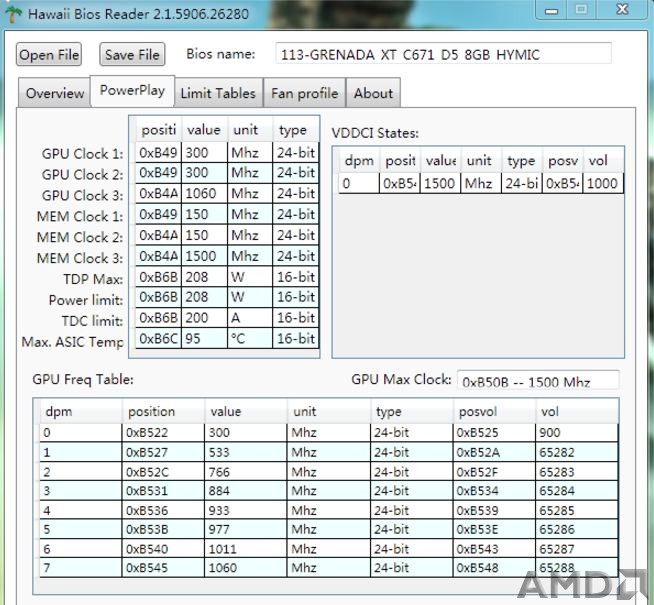Click the 'dpm' header in VDDCI States table
Viewport: 654px width, 605px height.
[x=359, y=161]
